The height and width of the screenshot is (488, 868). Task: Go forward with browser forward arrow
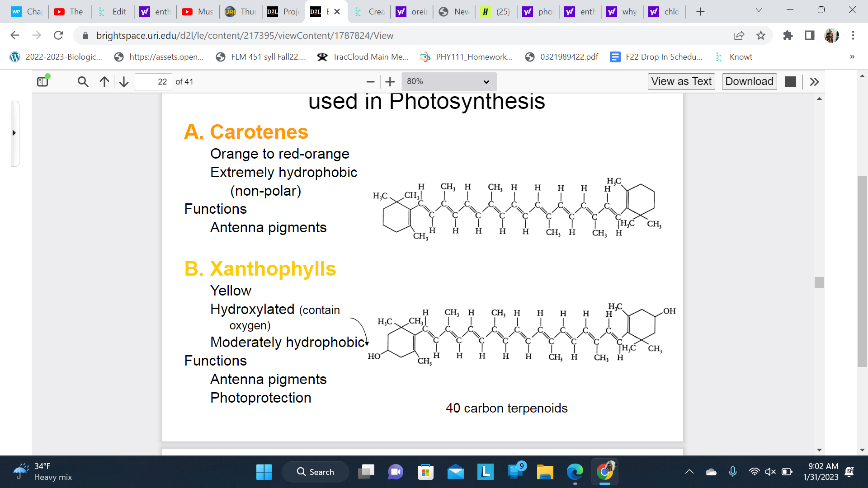[37, 35]
